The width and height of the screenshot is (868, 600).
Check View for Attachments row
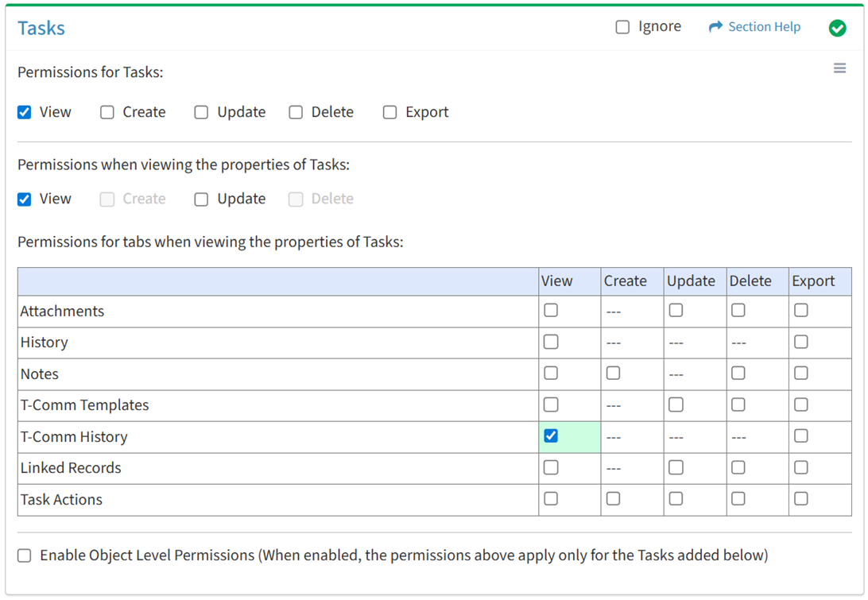click(551, 311)
